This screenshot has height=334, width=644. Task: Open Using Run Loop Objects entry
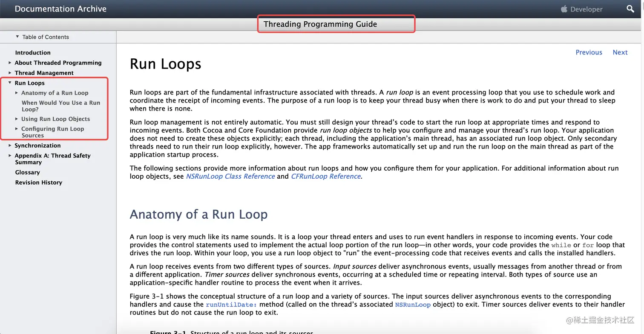coord(55,119)
